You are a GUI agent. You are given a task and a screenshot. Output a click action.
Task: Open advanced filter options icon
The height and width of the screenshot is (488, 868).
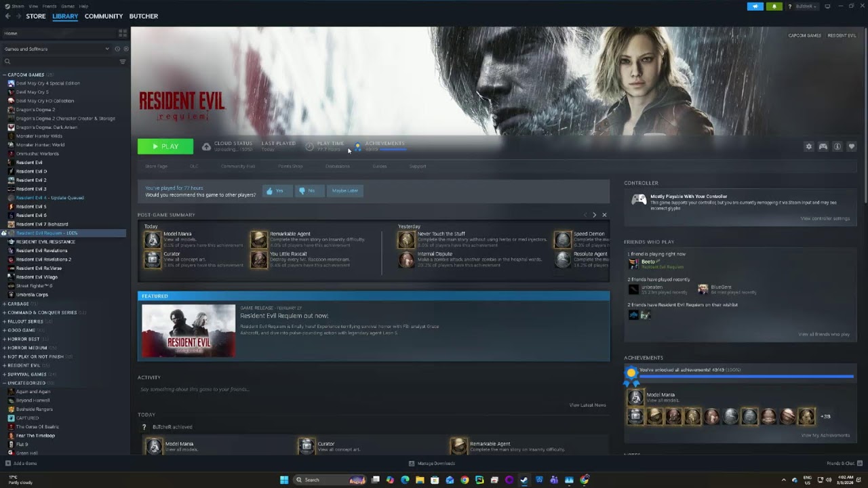[123, 62]
